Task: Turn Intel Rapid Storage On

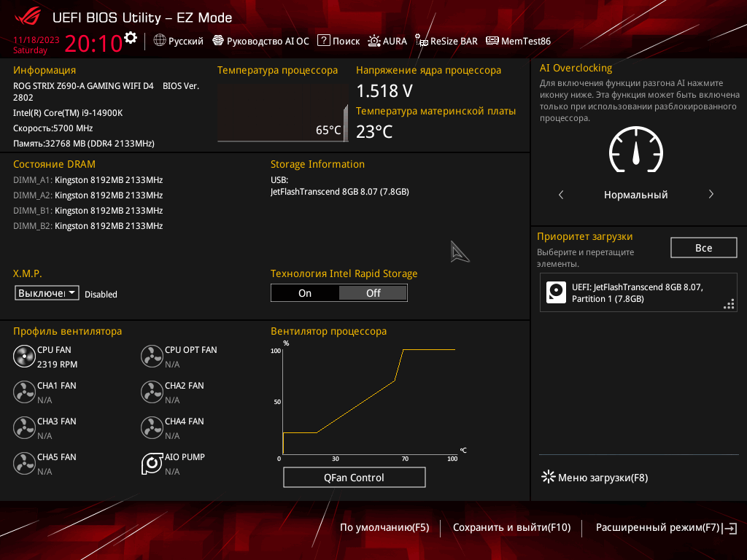Action: coord(305,293)
